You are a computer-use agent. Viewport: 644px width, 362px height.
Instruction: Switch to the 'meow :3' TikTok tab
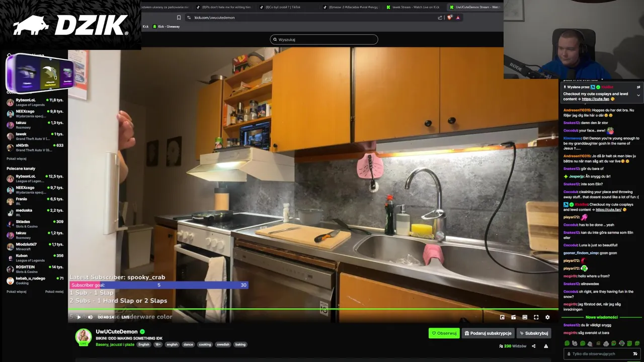[x=350, y=7]
